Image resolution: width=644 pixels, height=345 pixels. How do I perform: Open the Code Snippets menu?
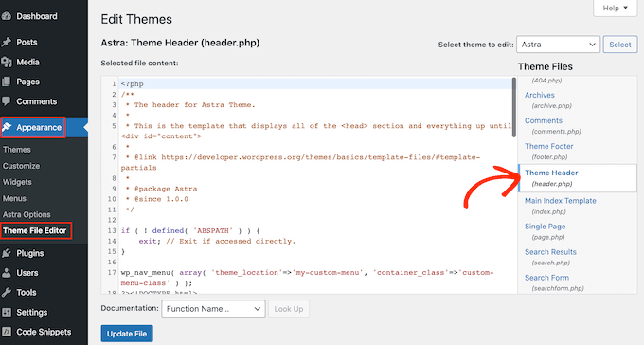[44, 332]
